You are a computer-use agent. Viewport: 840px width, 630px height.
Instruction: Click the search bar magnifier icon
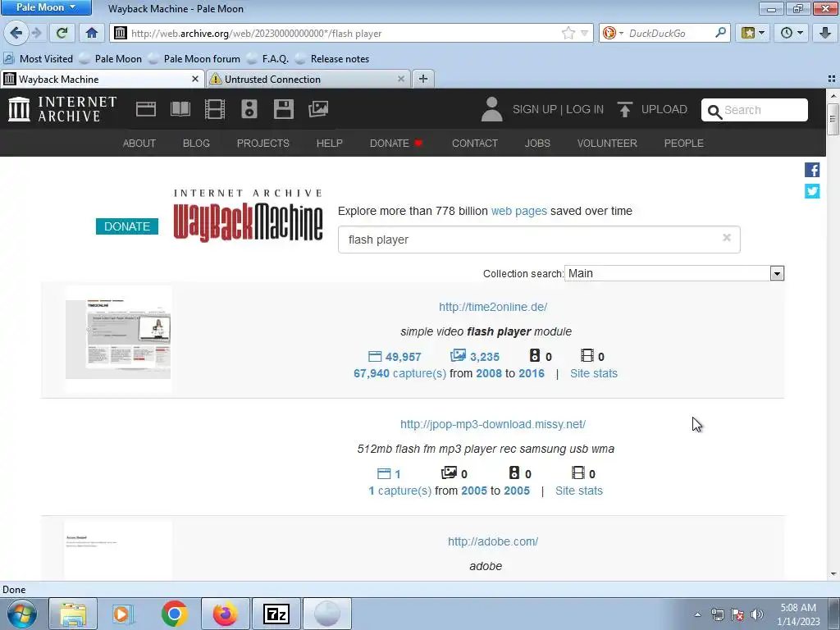720,33
